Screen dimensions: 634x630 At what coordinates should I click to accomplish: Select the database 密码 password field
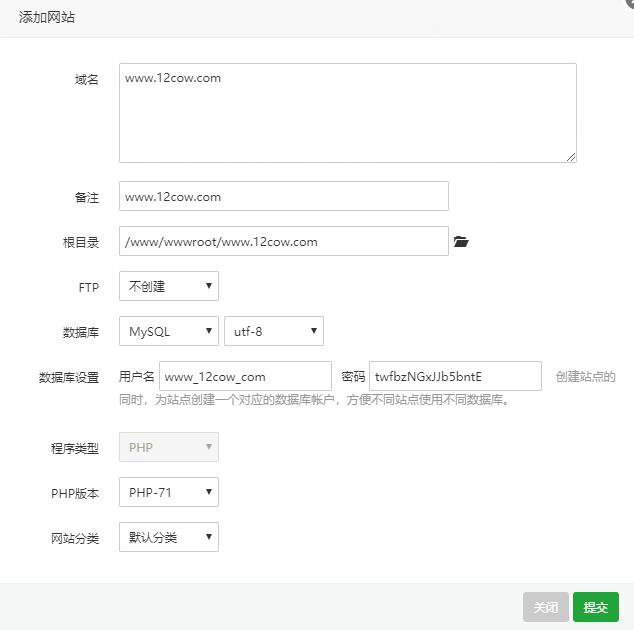click(455, 376)
